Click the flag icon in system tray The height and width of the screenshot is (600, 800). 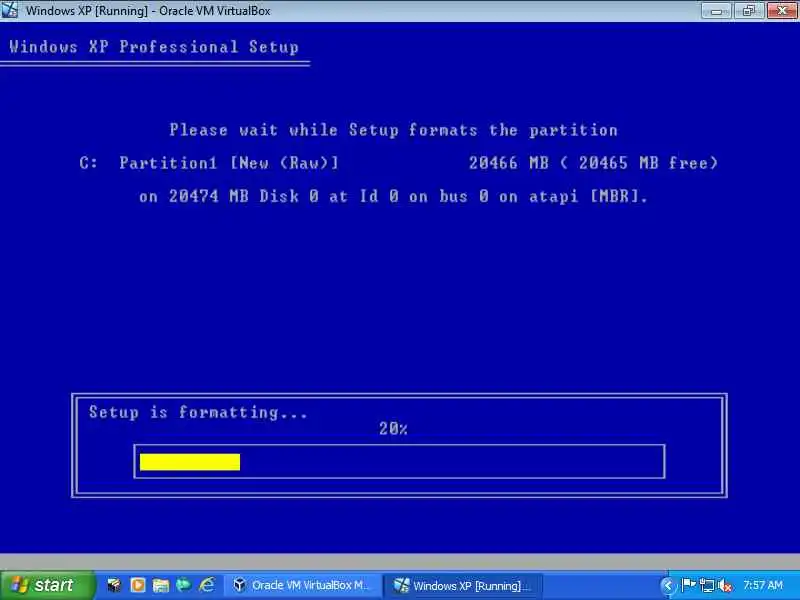688,585
